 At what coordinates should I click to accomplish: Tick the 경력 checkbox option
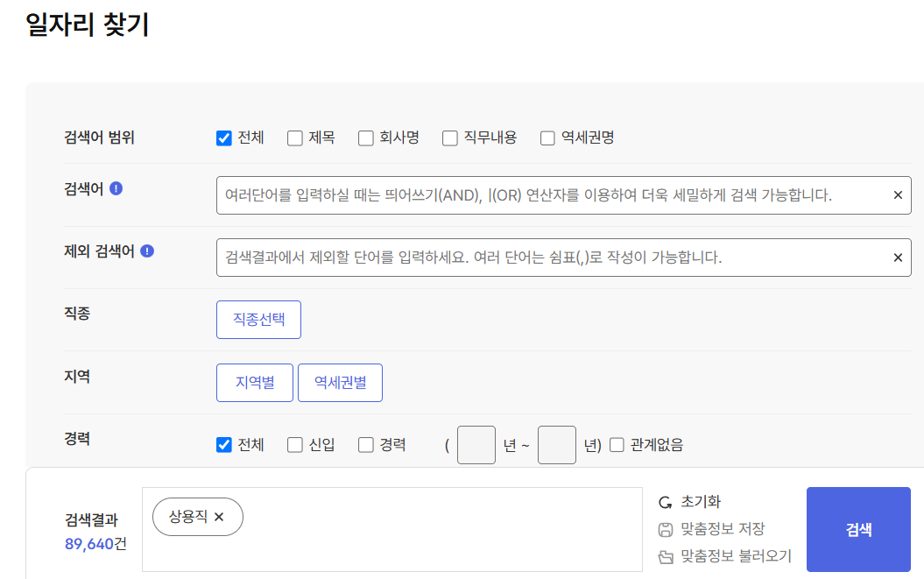pyautogui.click(x=366, y=445)
